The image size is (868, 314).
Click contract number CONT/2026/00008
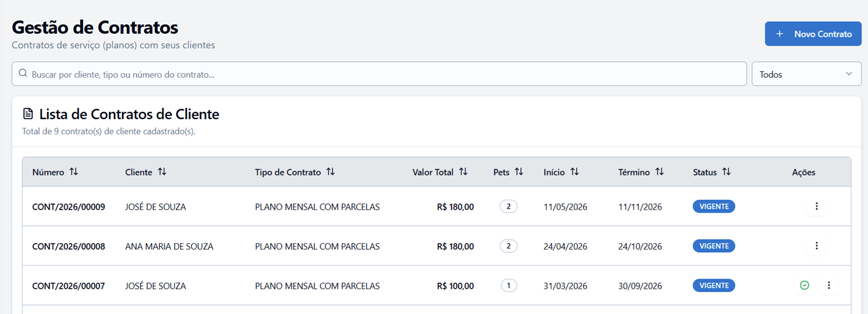68,247
